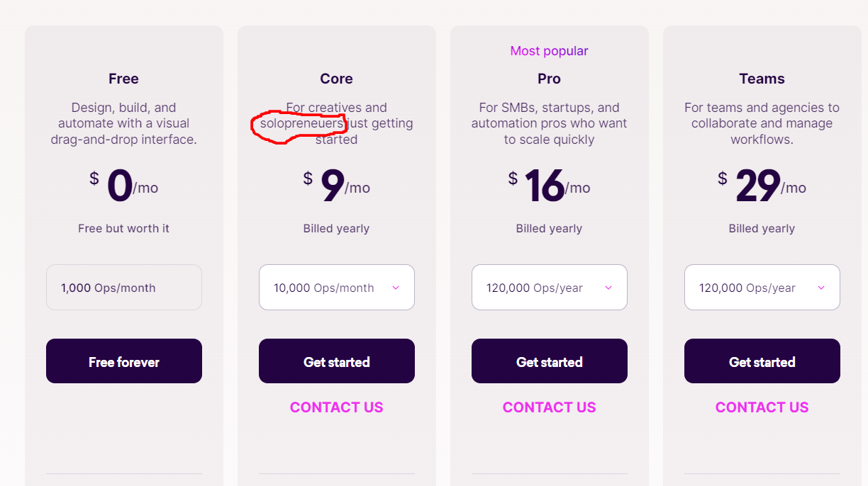
Task: Click the Free but worth it text
Action: (x=124, y=228)
